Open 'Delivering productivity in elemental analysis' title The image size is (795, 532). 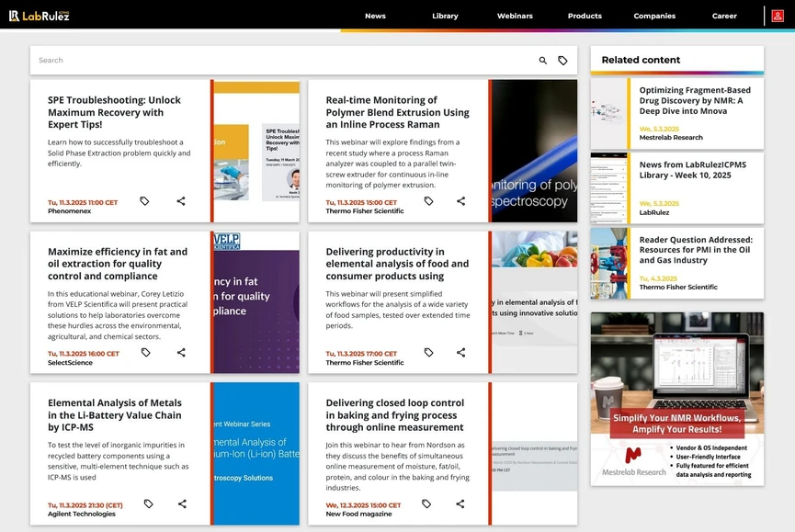[x=397, y=264]
